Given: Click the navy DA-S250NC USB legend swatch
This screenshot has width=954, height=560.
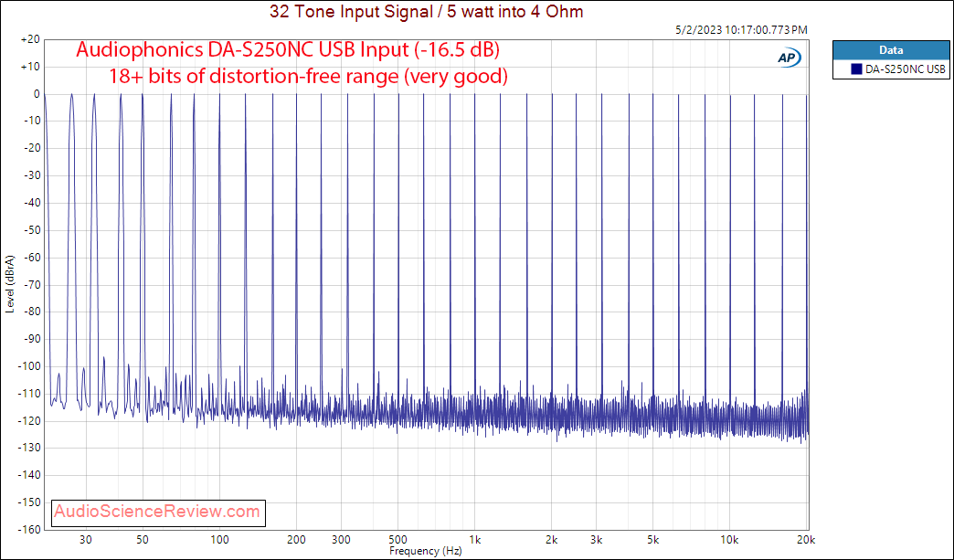Looking at the screenshot, I should [856, 69].
